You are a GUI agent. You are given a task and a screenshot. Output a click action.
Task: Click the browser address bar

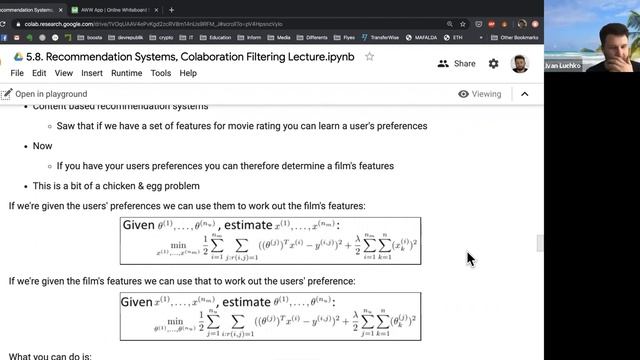pos(229,24)
